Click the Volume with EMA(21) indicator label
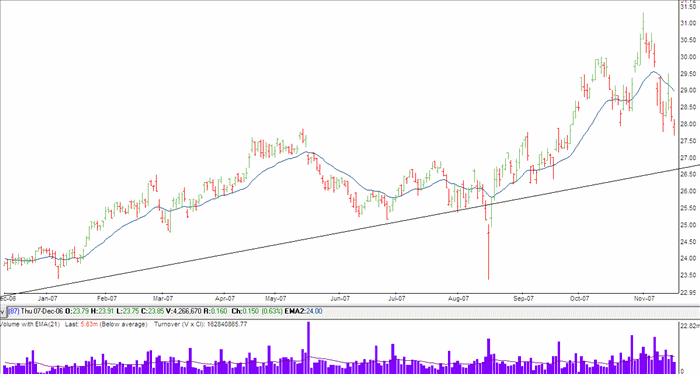700x374 pixels. [31, 324]
